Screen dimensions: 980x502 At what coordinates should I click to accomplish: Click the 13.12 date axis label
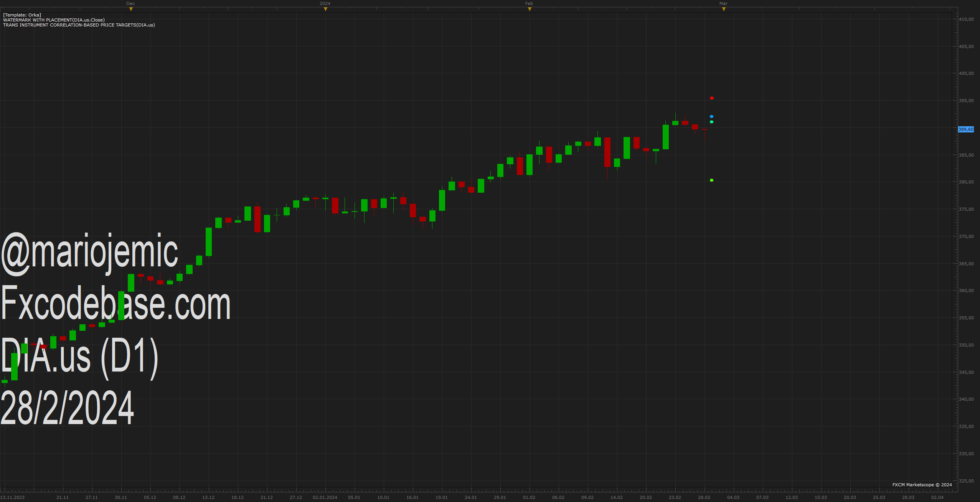click(208, 497)
